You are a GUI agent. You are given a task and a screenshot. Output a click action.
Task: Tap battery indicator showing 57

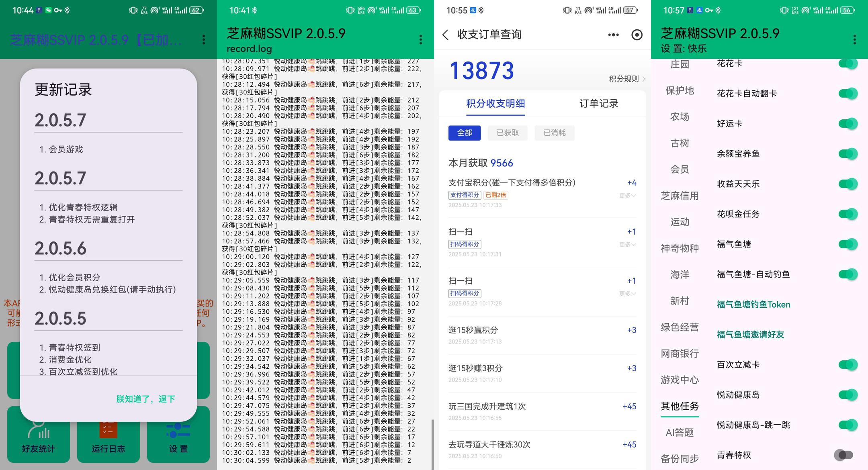coord(631,10)
